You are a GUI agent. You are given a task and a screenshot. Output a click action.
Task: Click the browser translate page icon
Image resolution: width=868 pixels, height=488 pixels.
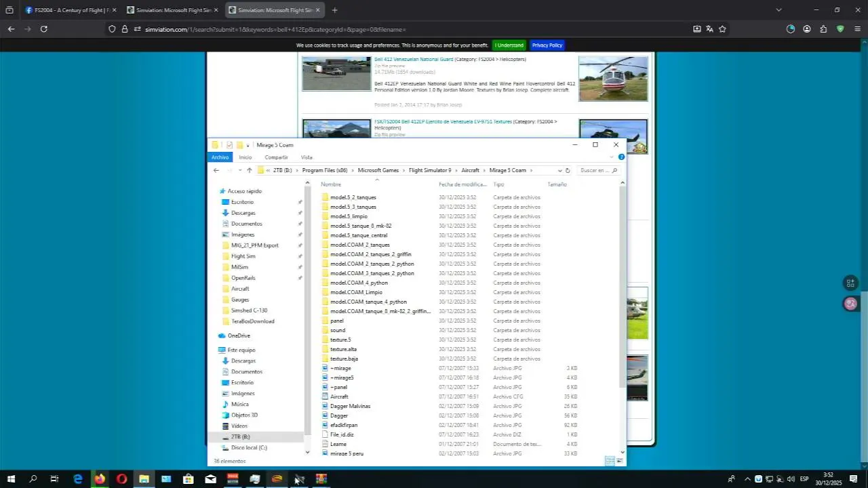709,29
